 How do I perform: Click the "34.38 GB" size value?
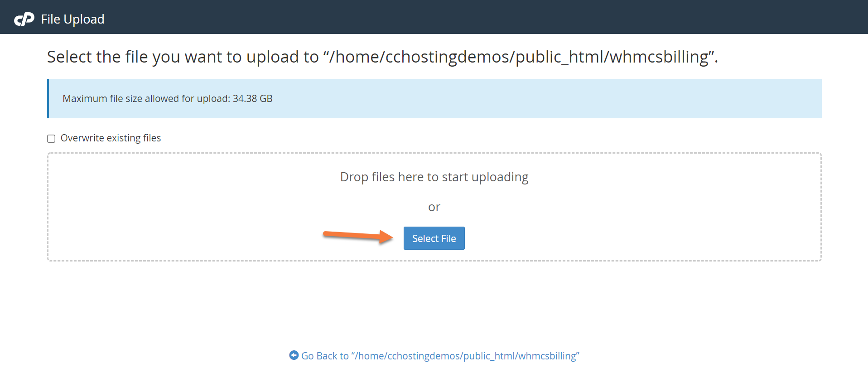(x=252, y=99)
